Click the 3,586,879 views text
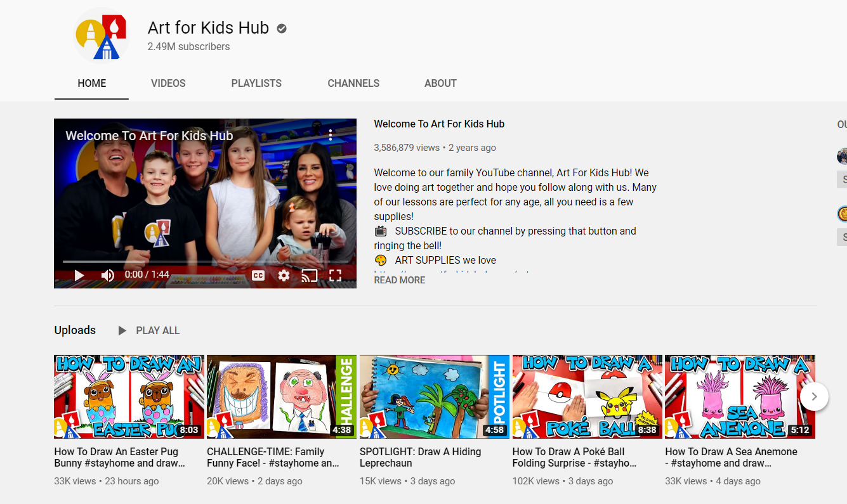Image resolution: width=847 pixels, height=504 pixels. [407, 148]
